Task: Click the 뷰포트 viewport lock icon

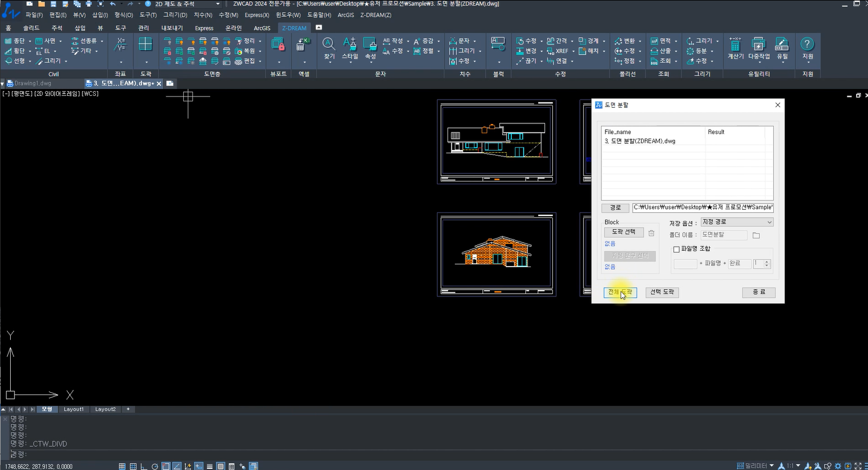Action: [278, 44]
